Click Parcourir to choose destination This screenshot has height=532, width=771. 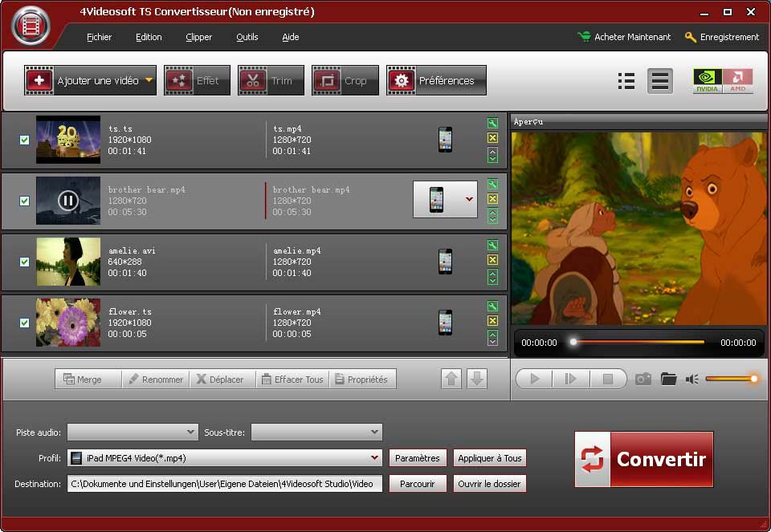(418, 483)
